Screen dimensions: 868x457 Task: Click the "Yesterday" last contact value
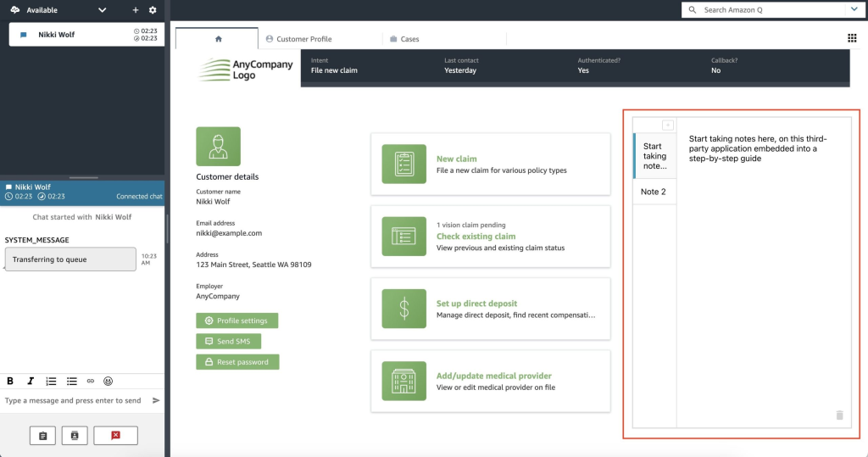pyautogui.click(x=460, y=70)
